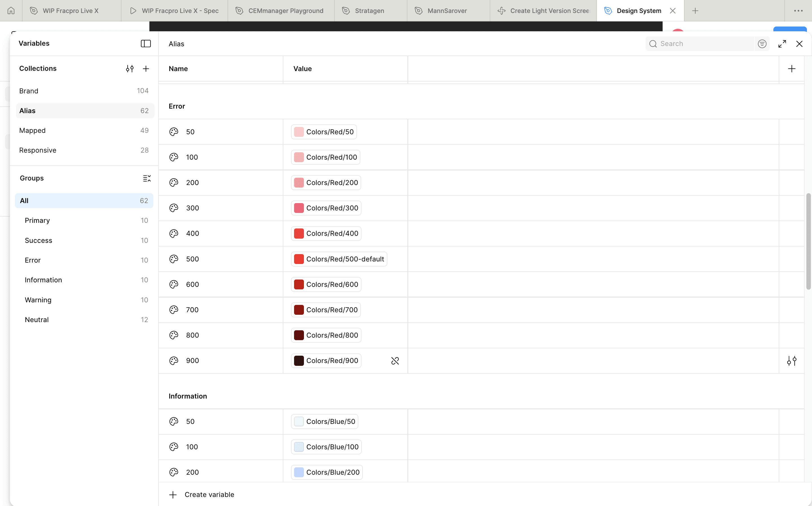Open collection settings sliders icon
Viewport: 812px width, 506px height.
(130, 69)
